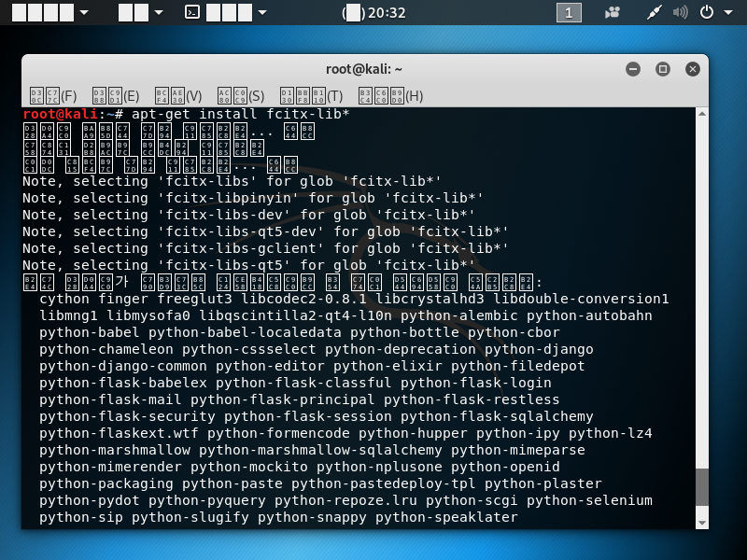Minimize the root@kali terminal window

click(x=633, y=69)
